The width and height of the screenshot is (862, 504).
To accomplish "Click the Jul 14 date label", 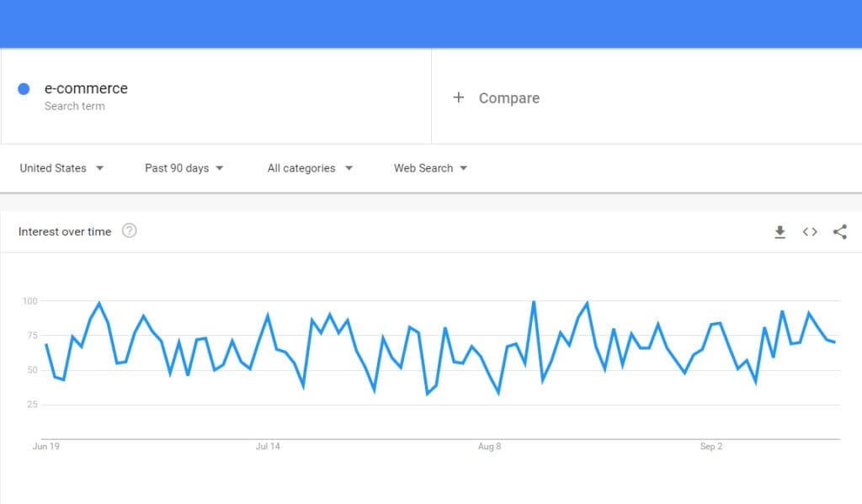I will [x=268, y=446].
